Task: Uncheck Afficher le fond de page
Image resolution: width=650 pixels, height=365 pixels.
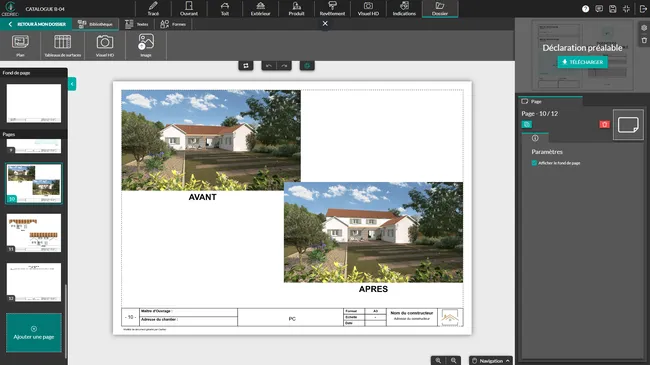Action: click(534, 163)
